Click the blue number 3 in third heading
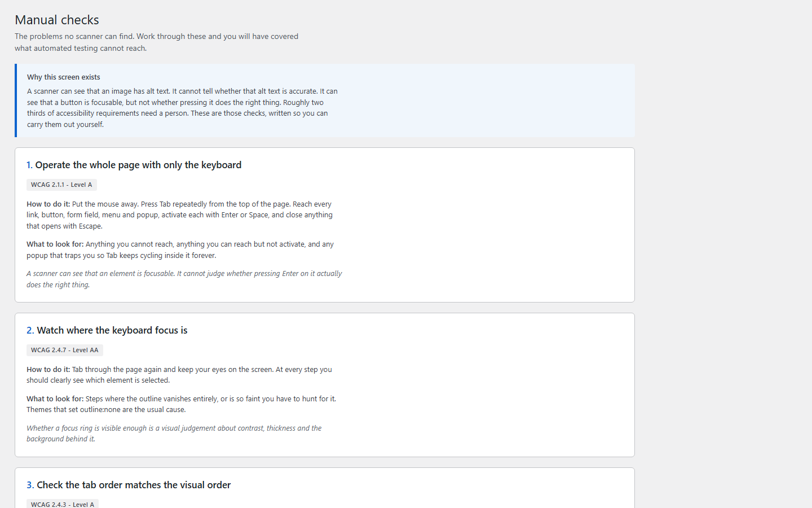Screen dimensions: 812x508 30,485
